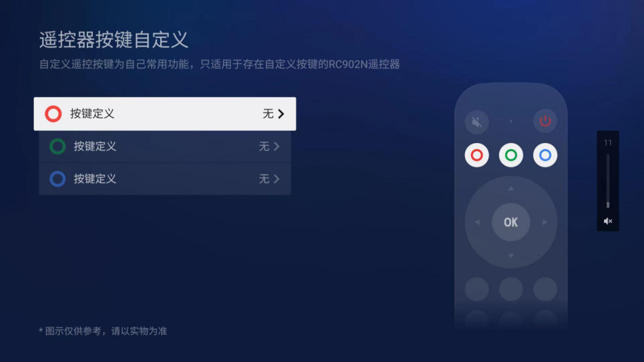Click the down arrow on remote d-pad

511,256
